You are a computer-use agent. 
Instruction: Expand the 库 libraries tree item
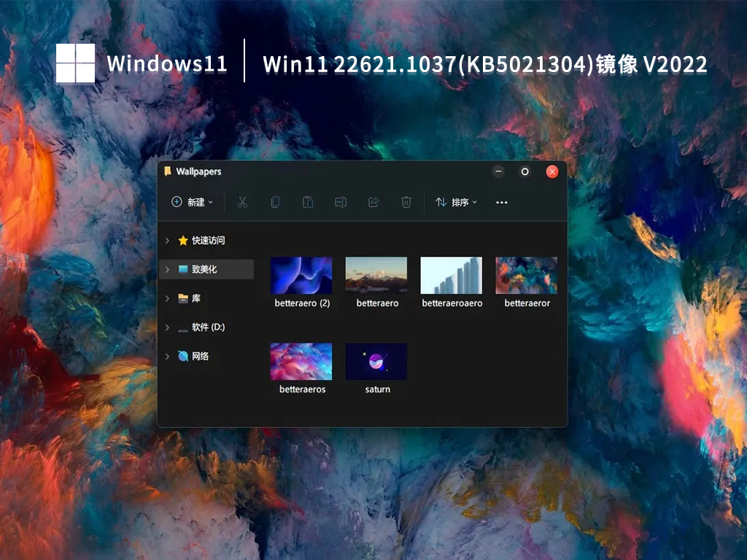coord(167,298)
